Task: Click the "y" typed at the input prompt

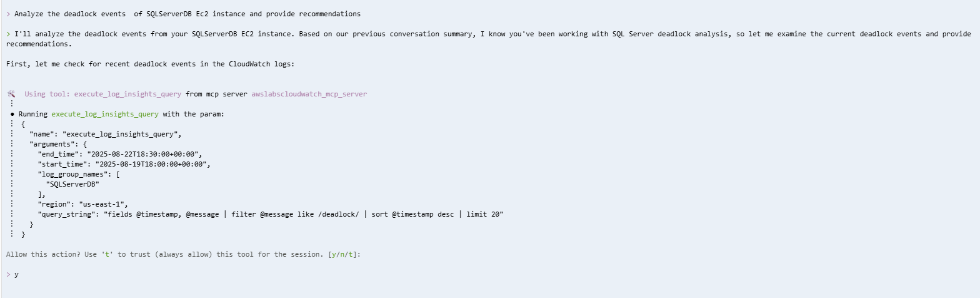Action: point(17,274)
